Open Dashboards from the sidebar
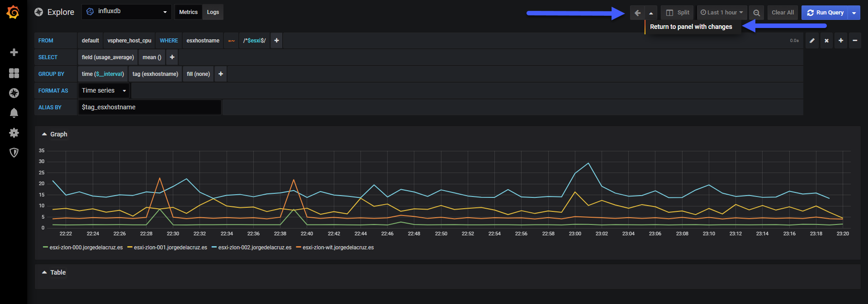 pyautogui.click(x=14, y=73)
